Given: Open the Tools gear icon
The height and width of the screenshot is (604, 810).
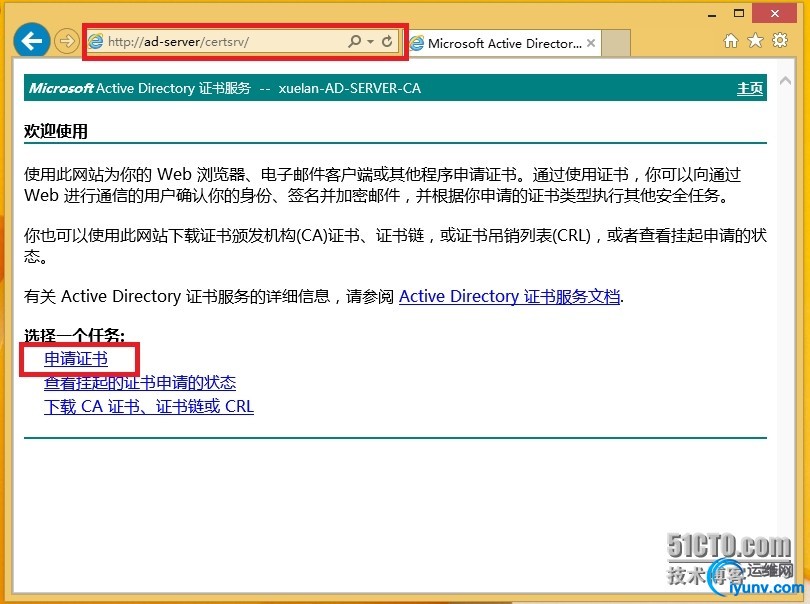Looking at the screenshot, I should click(780, 40).
